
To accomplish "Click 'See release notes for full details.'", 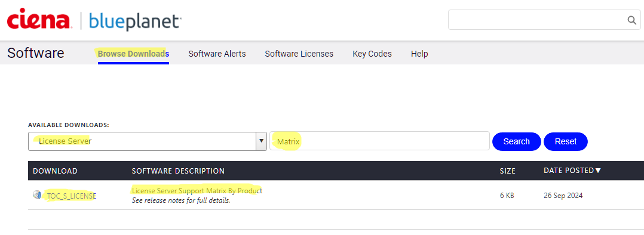I will (180, 201).
